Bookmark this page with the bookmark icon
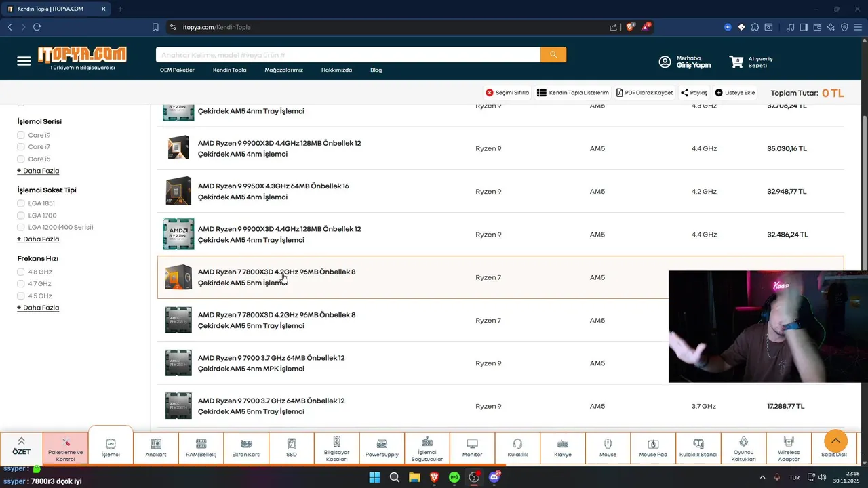 coord(155,27)
